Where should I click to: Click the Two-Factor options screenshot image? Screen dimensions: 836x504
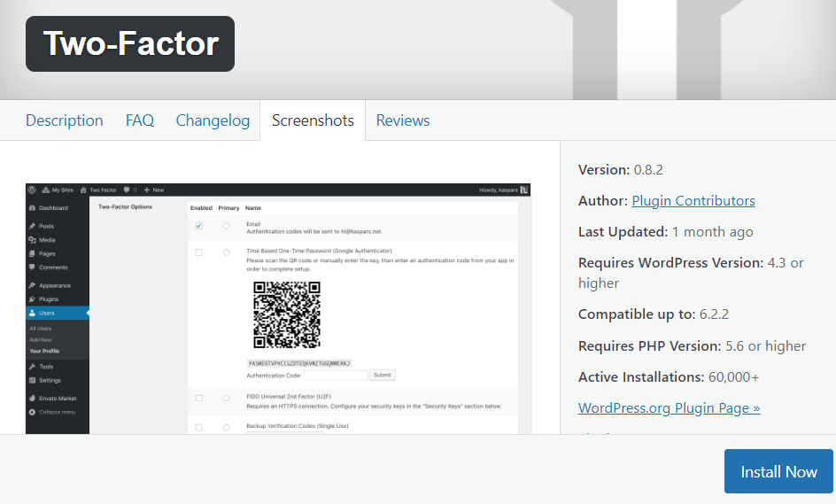coord(278,309)
